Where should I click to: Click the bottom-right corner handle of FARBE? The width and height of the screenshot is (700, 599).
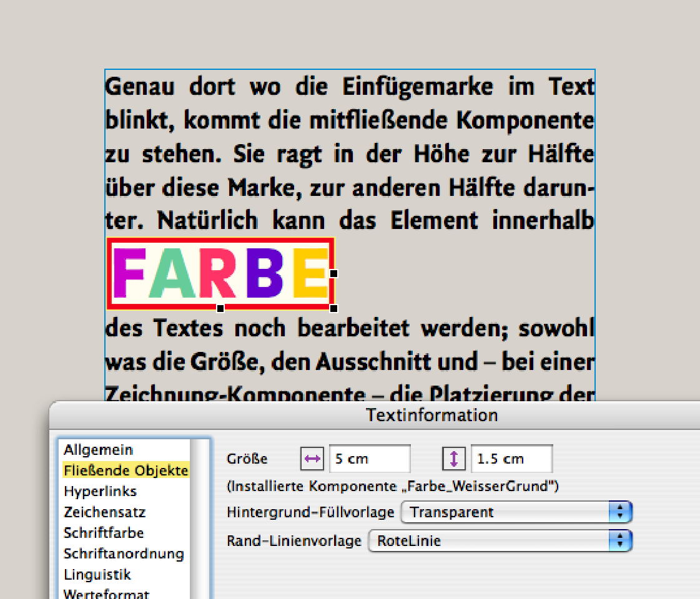point(334,308)
